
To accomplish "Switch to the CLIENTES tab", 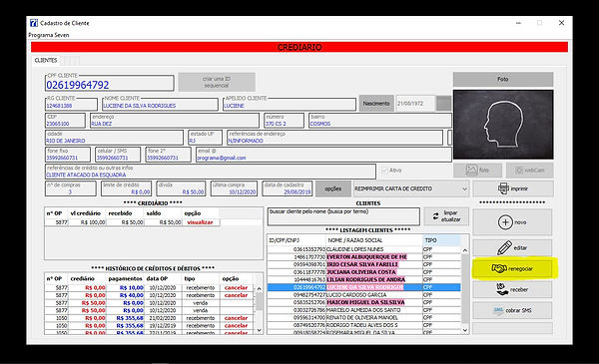I will point(46,60).
